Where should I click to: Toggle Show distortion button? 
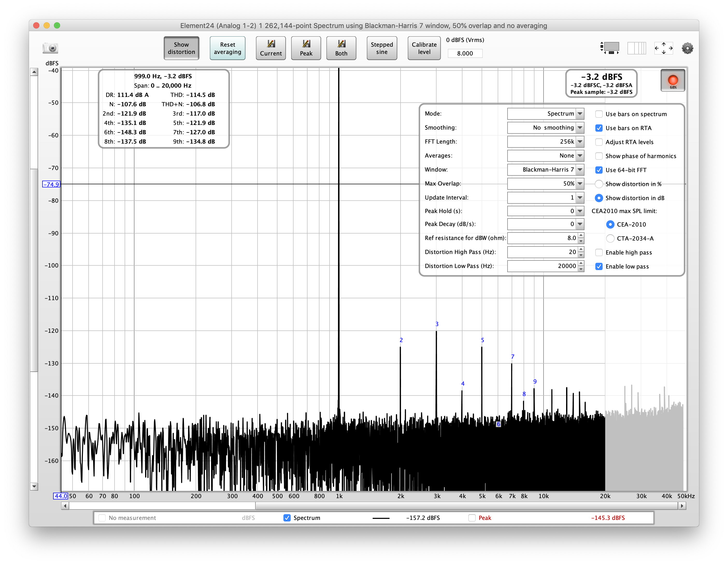[x=181, y=48]
